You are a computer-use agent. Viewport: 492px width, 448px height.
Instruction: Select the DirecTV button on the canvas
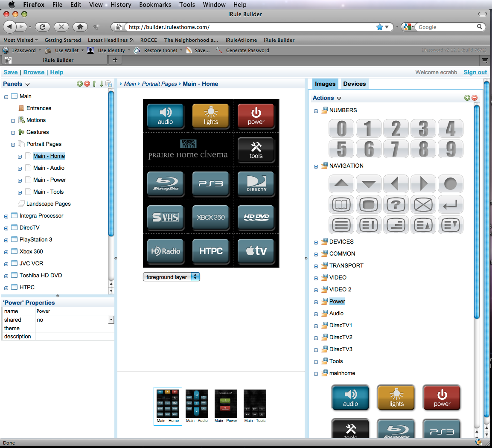(256, 184)
